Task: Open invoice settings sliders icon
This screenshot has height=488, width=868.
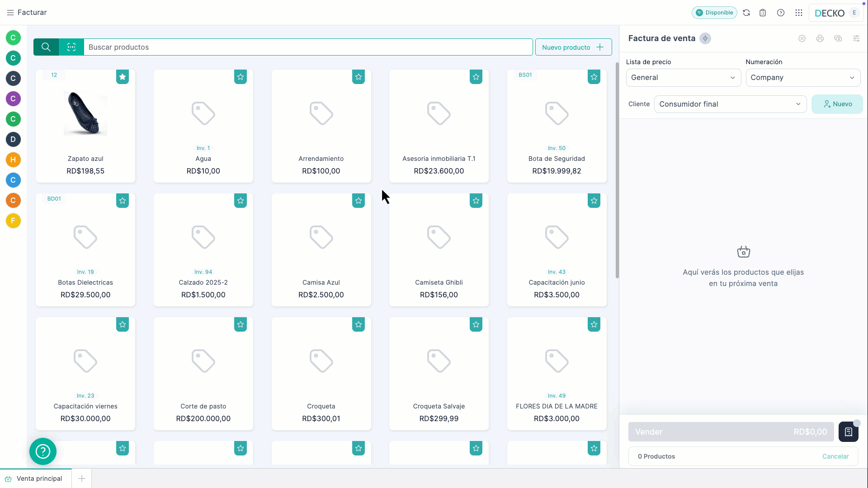Action: click(856, 38)
